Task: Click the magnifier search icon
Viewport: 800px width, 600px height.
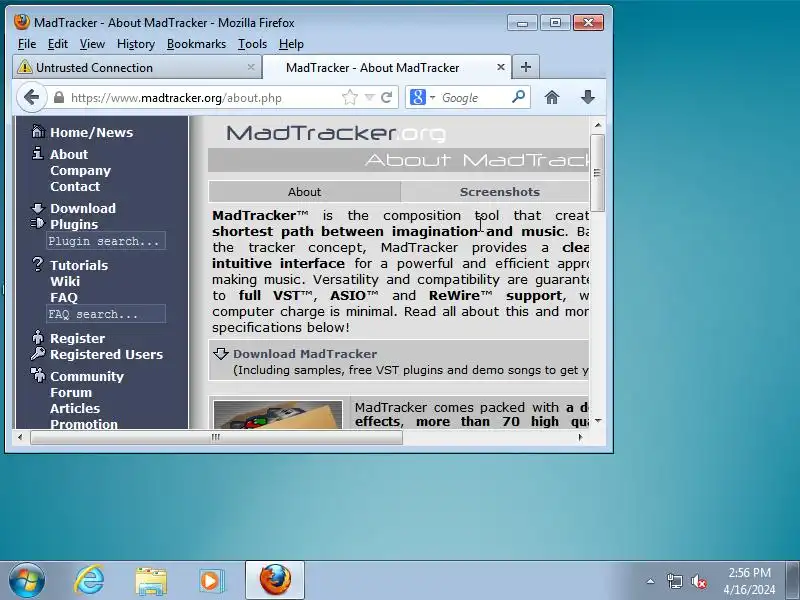Action: (518, 96)
